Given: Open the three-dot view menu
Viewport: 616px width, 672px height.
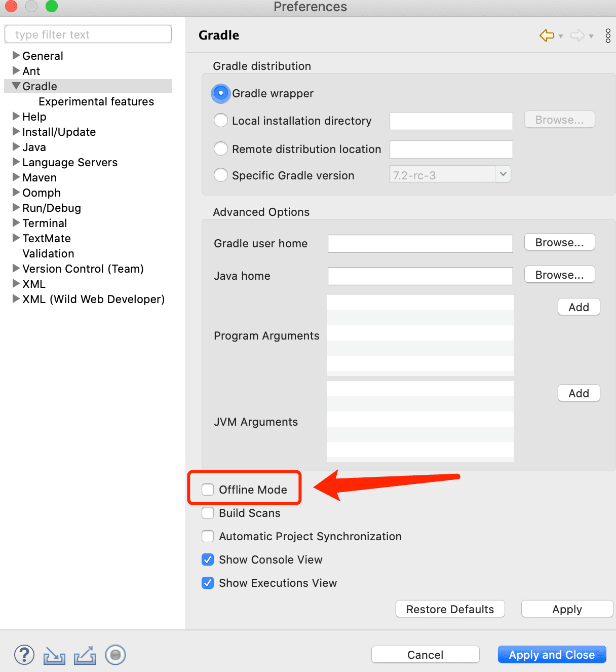Looking at the screenshot, I should (608, 35).
